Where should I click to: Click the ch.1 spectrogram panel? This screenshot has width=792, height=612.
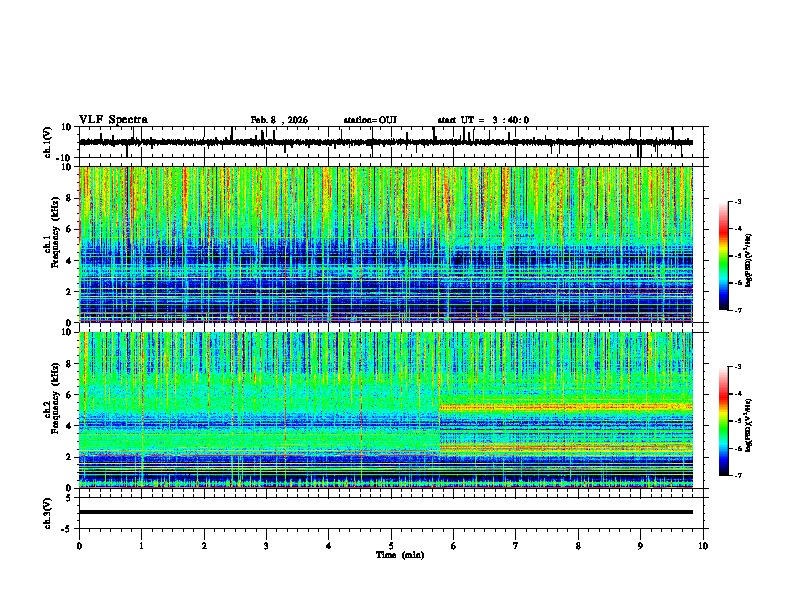click(x=385, y=244)
